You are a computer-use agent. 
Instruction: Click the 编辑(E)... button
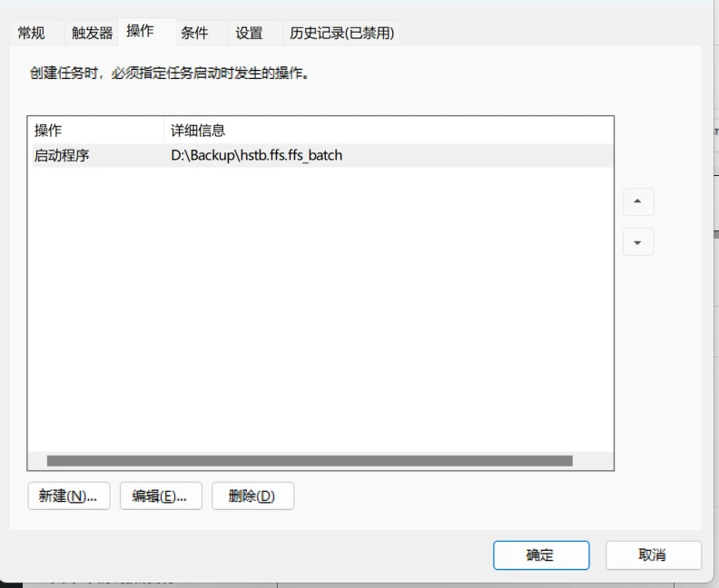coord(161,495)
